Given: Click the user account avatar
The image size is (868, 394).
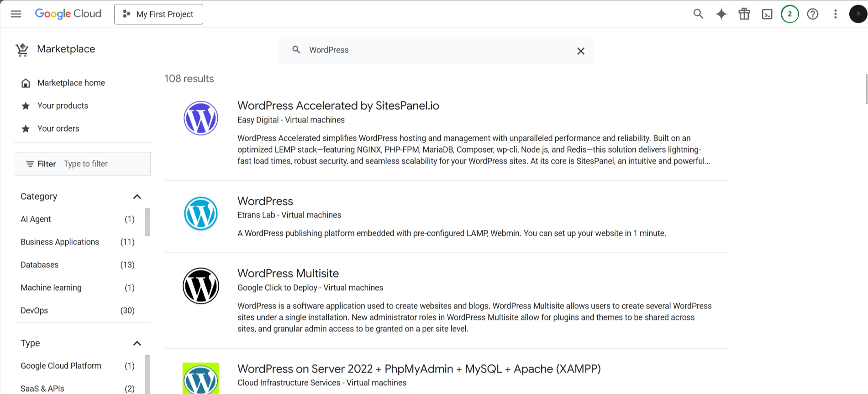Looking at the screenshot, I should point(858,14).
